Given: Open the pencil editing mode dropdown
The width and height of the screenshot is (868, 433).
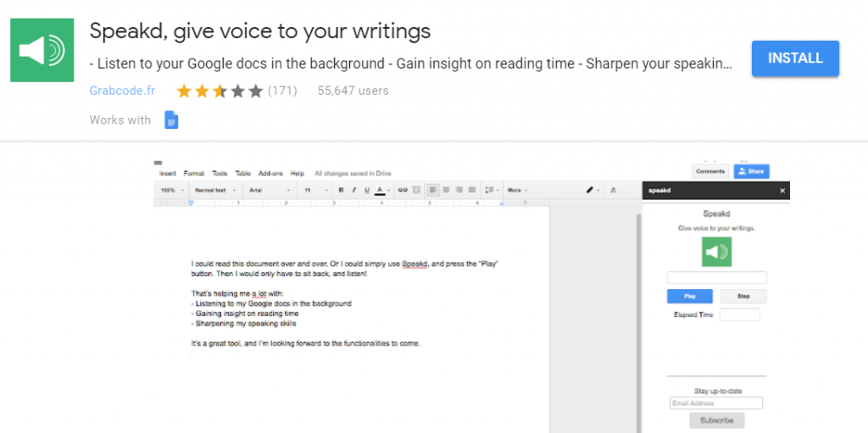Looking at the screenshot, I should coord(593,190).
